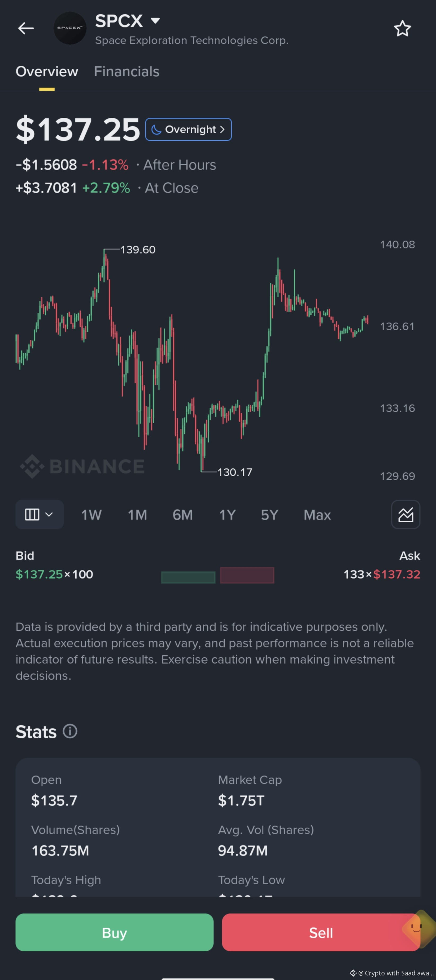Viewport: 436px width, 980px height.
Task: Tap the green Buy button
Action: pos(114,932)
